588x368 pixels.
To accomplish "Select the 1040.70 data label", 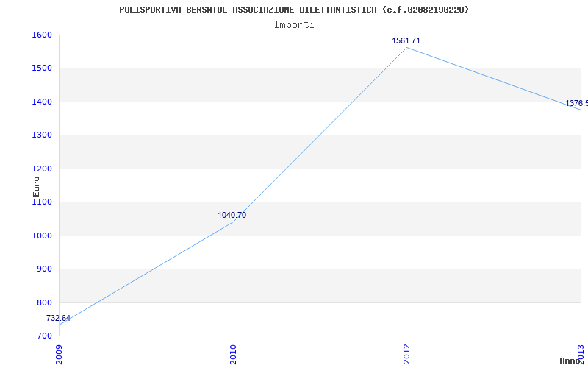I will [x=232, y=215].
